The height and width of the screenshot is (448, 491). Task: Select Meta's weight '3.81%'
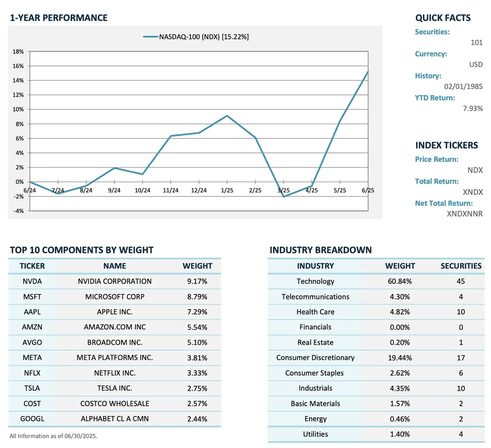[197, 358]
